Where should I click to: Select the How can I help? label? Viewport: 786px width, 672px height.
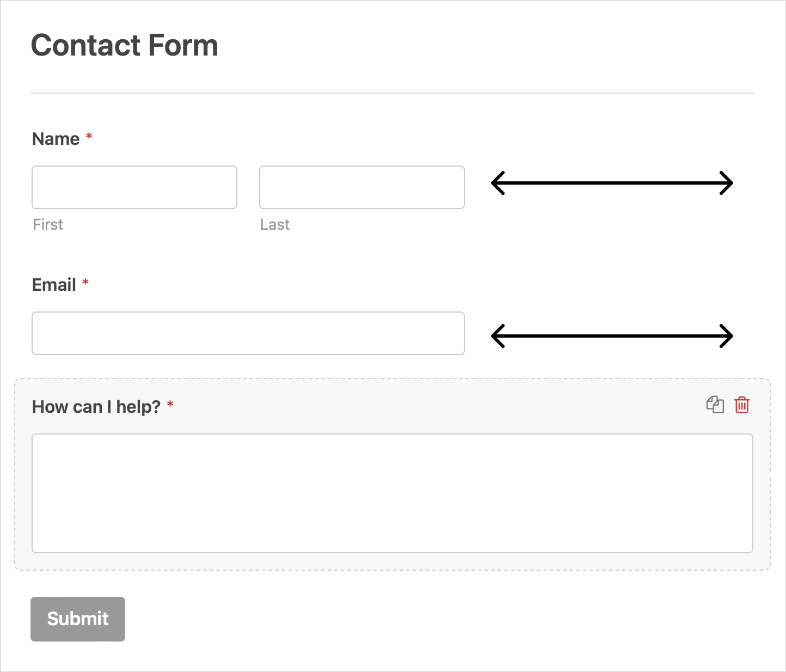click(x=96, y=407)
